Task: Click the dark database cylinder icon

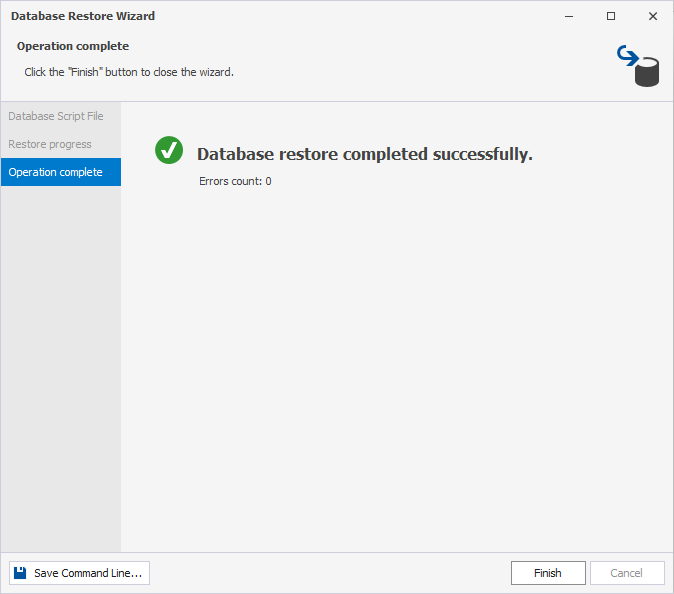Action: click(647, 72)
